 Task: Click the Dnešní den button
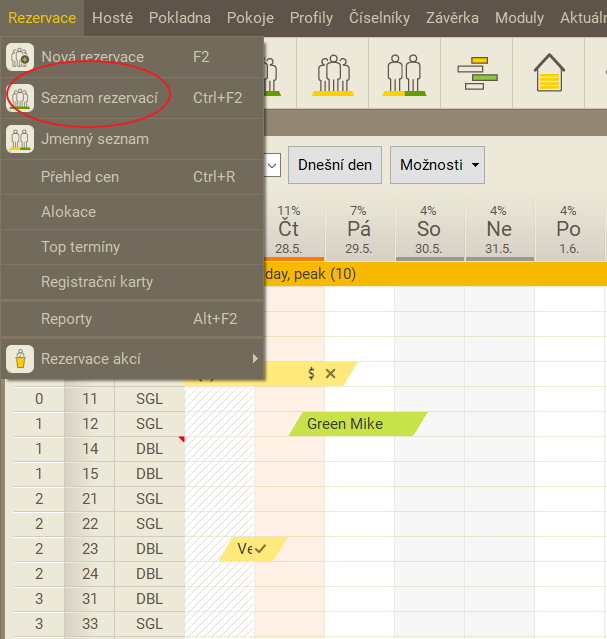pos(334,165)
